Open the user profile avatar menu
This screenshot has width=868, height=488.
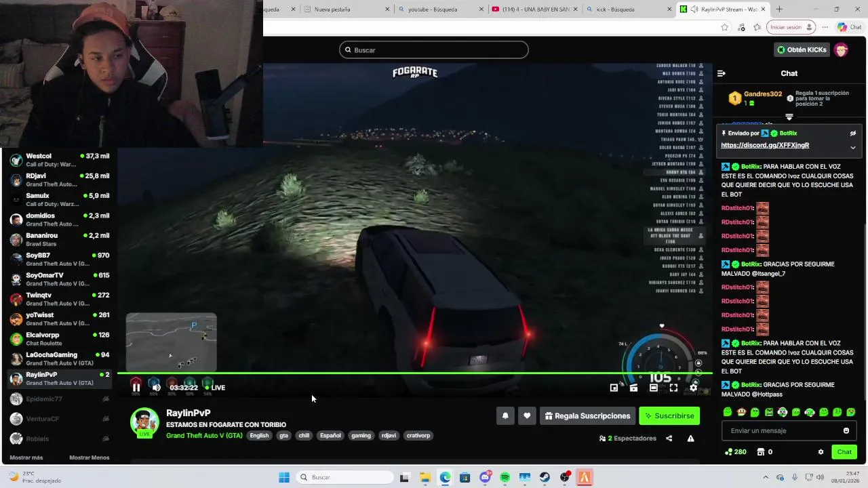(841, 50)
